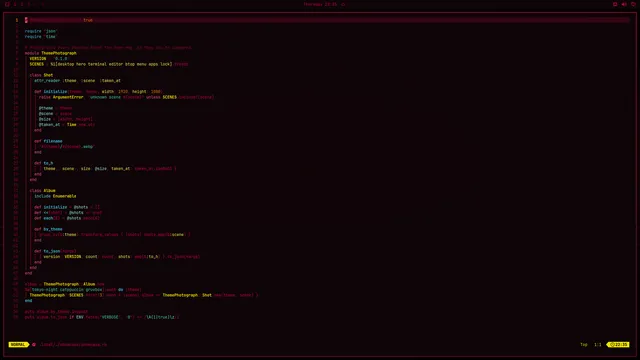Click the leftmost icon in top bar
The image size is (640, 360).
[x=7, y=4]
